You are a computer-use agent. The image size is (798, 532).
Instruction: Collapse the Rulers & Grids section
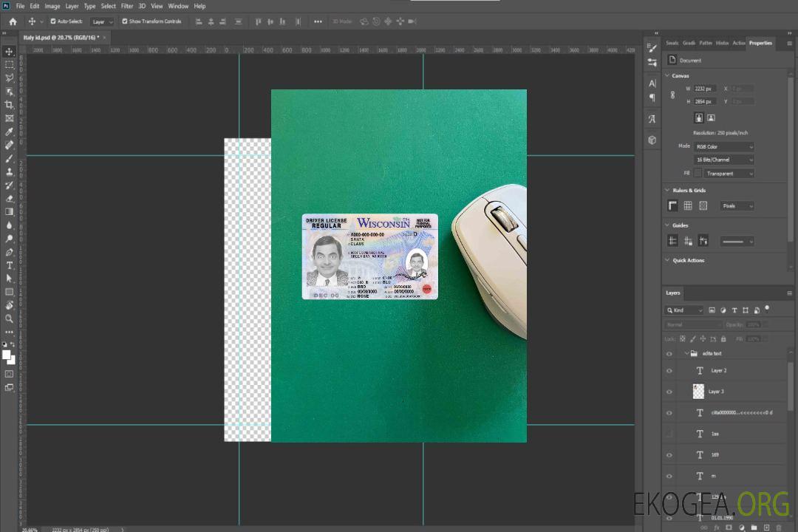point(667,191)
